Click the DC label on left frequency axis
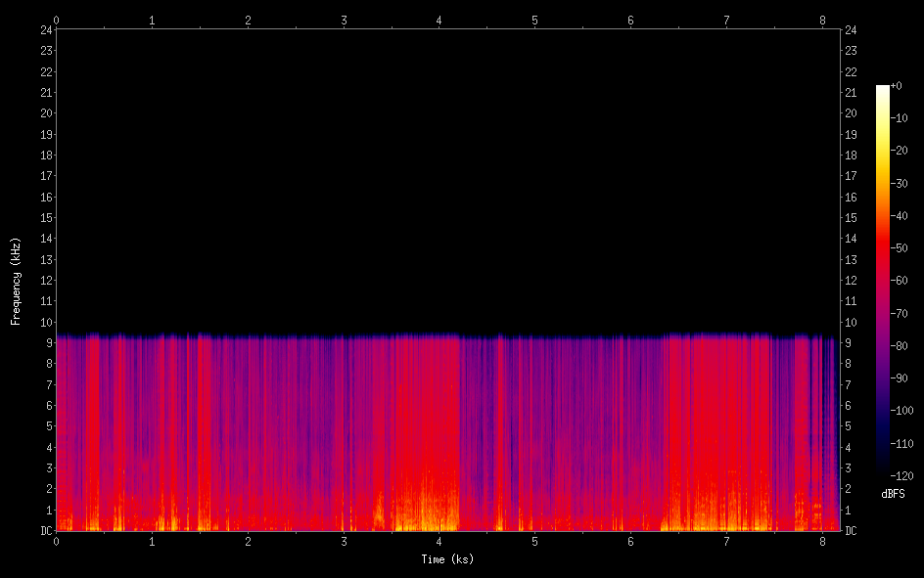Viewport: 924px width, 578px height. click(x=45, y=531)
